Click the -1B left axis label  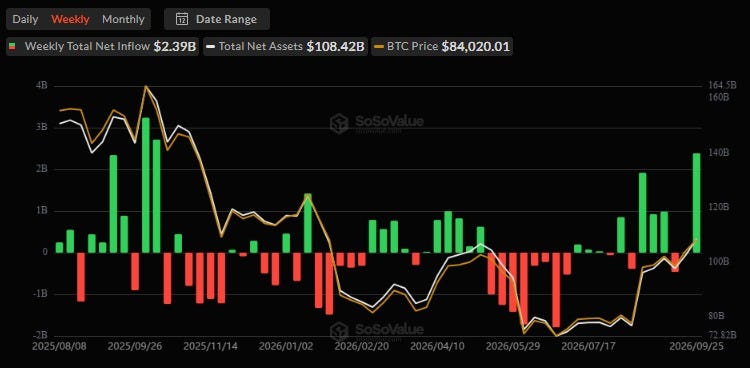40,294
